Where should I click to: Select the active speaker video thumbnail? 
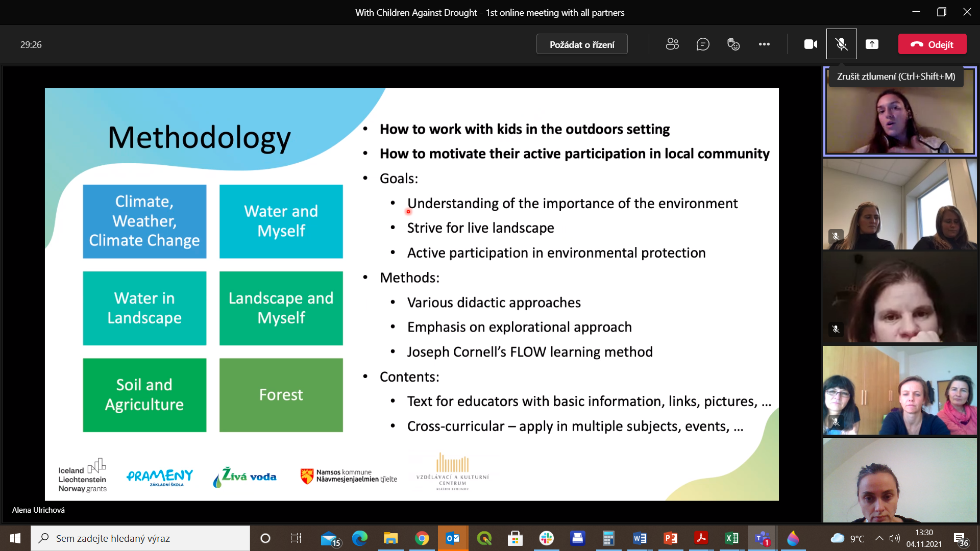tap(900, 111)
